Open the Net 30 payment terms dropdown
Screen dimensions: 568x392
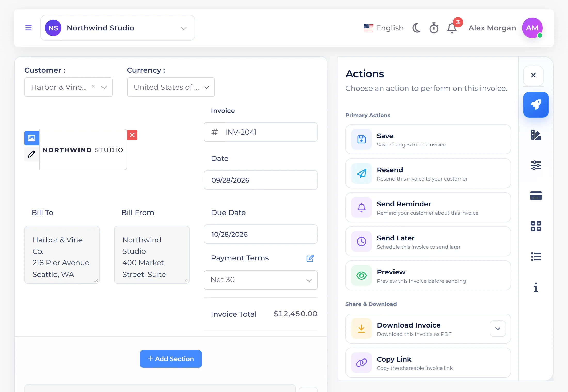pyautogui.click(x=261, y=280)
